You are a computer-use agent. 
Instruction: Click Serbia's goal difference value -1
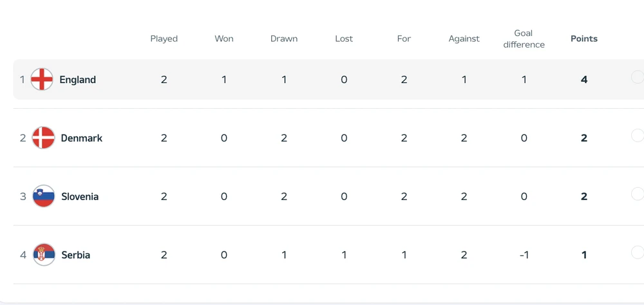click(x=524, y=255)
